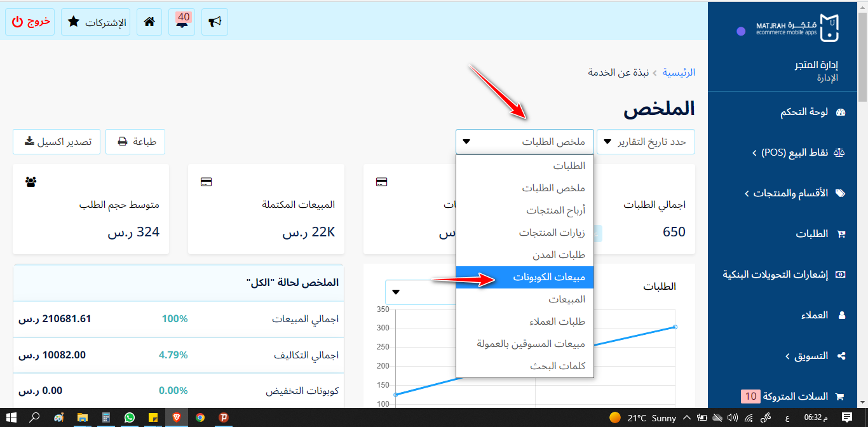Click the share icon beside التسويق

[x=841, y=356]
